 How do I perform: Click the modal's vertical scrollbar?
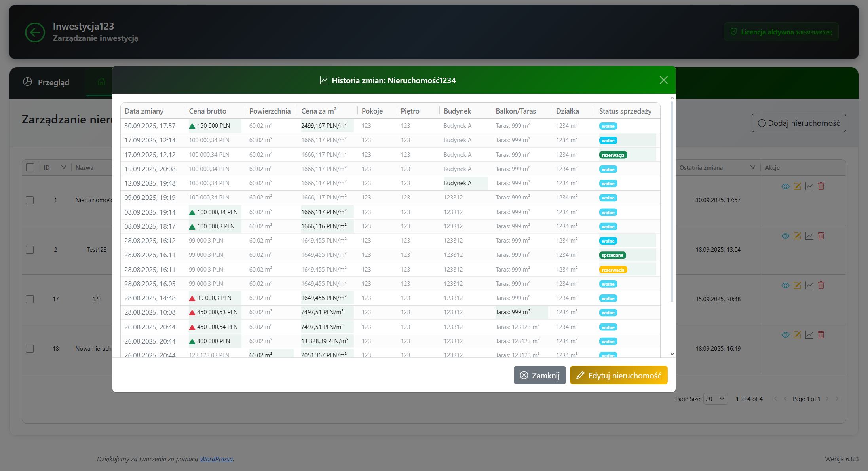point(672,202)
